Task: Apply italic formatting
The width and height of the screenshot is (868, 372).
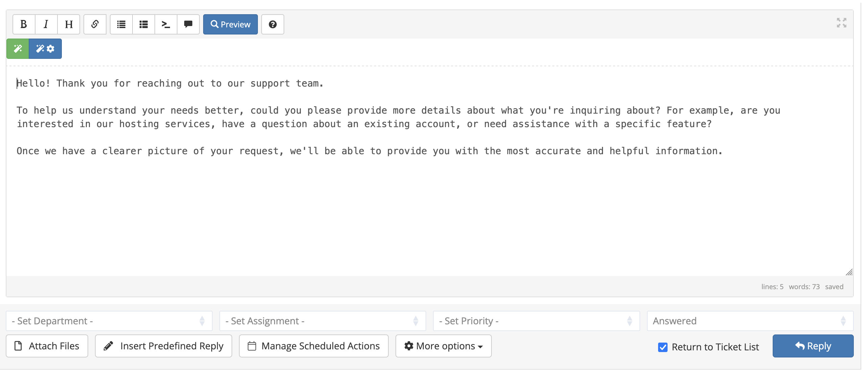Action: click(x=46, y=24)
